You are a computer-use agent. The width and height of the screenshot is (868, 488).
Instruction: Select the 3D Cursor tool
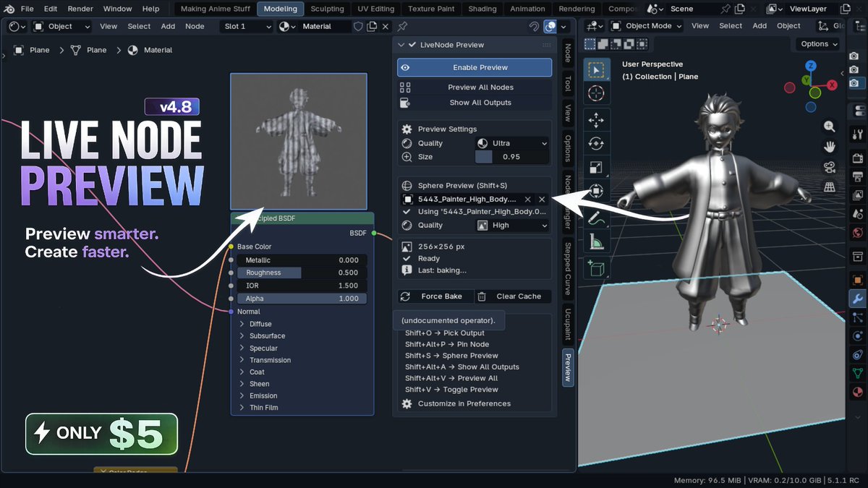596,93
